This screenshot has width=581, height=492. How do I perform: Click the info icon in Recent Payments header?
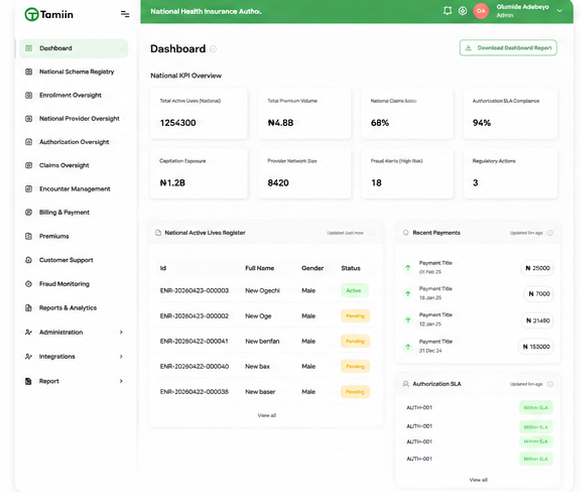pos(550,233)
